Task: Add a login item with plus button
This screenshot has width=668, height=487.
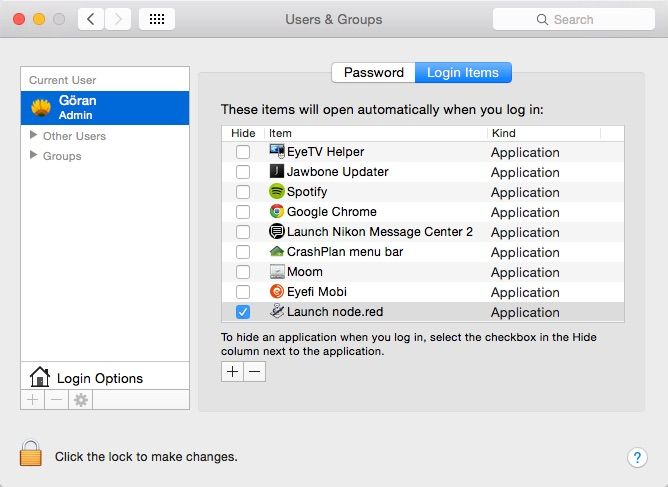Action: point(232,372)
